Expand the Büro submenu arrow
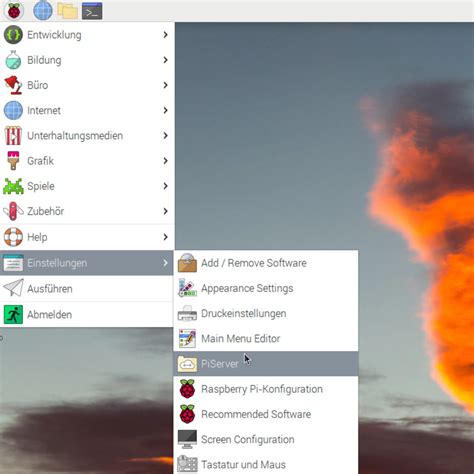Image resolution: width=474 pixels, height=474 pixels. click(166, 85)
